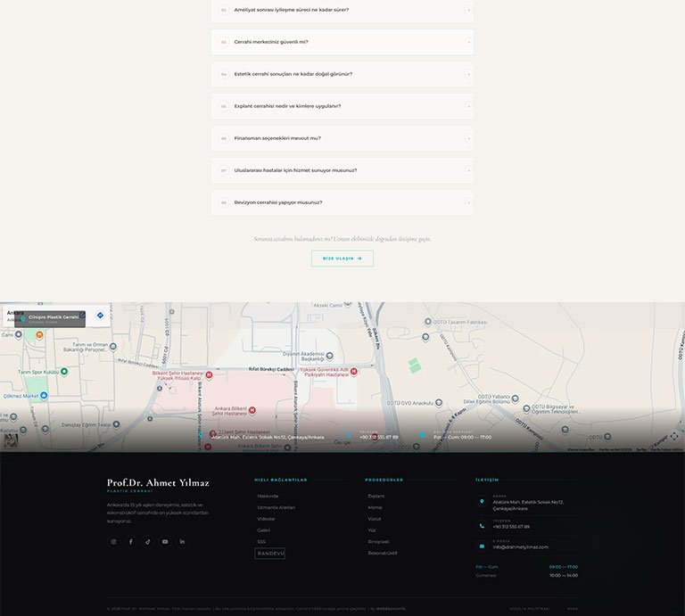Viewport: 685px width, 616px height.
Task: Click the map fullscreen toggle icon
Action: pos(674,436)
